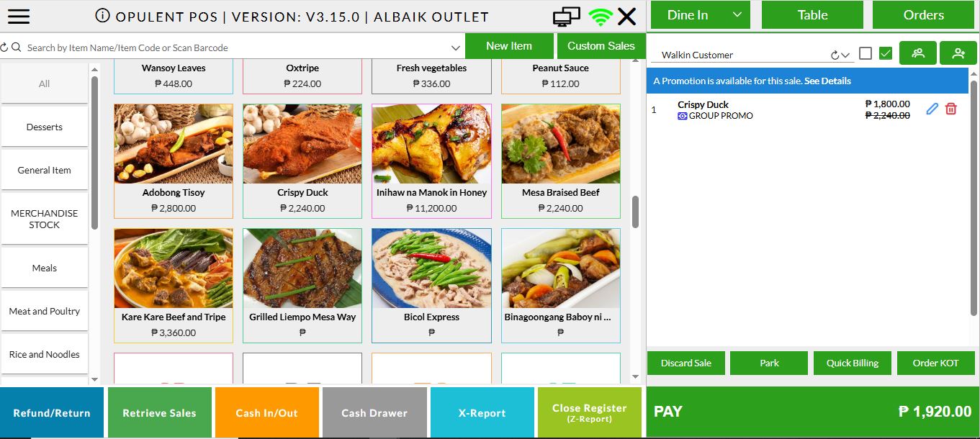Open the Walkin Customer dropdown arrow
980x439 pixels.
pos(845,55)
